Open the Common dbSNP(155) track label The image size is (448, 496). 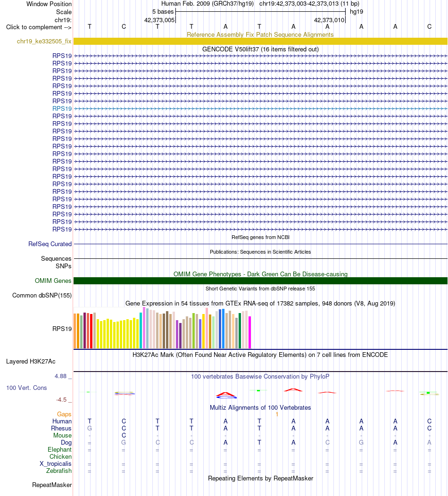42,296
